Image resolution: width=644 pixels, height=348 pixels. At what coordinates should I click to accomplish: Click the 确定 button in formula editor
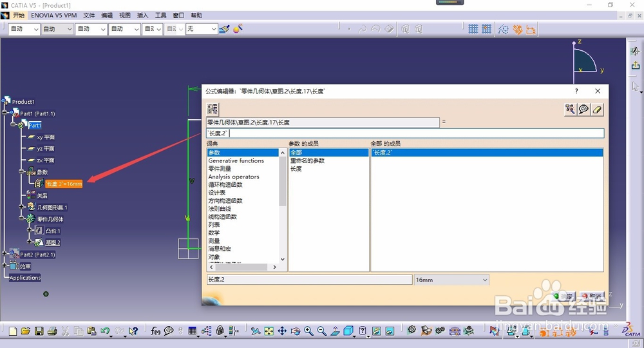pyautogui.click(x=565, y=296)
